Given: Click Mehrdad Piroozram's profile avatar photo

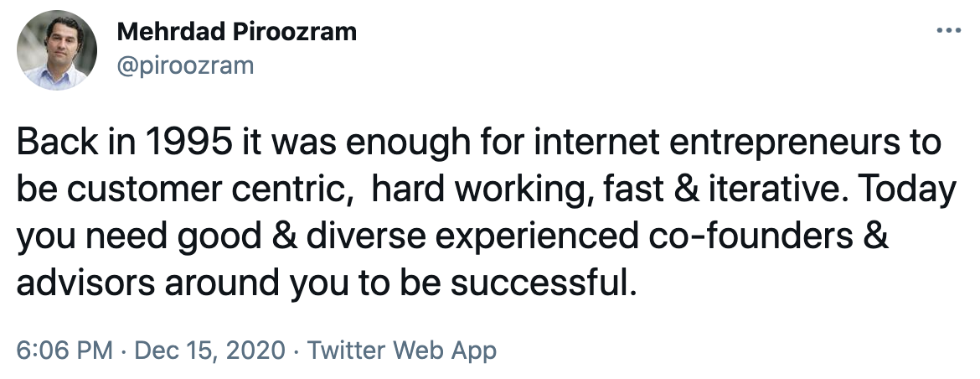Looking at the screenshot, I should pos(57,50).
